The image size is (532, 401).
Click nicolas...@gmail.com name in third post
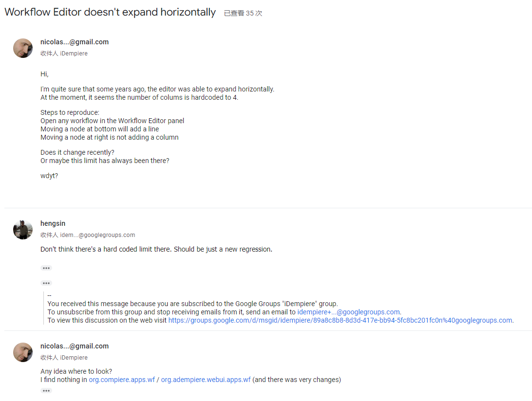(75, 346)
